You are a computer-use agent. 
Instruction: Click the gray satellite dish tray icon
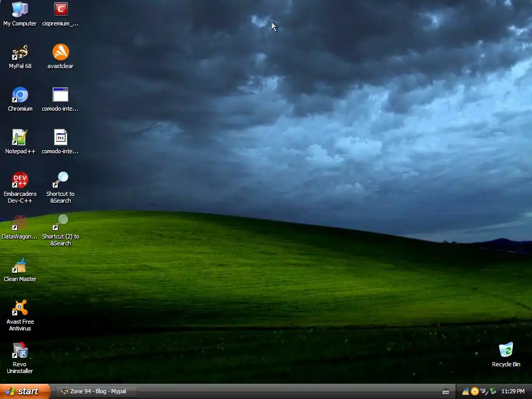[484, 392]
